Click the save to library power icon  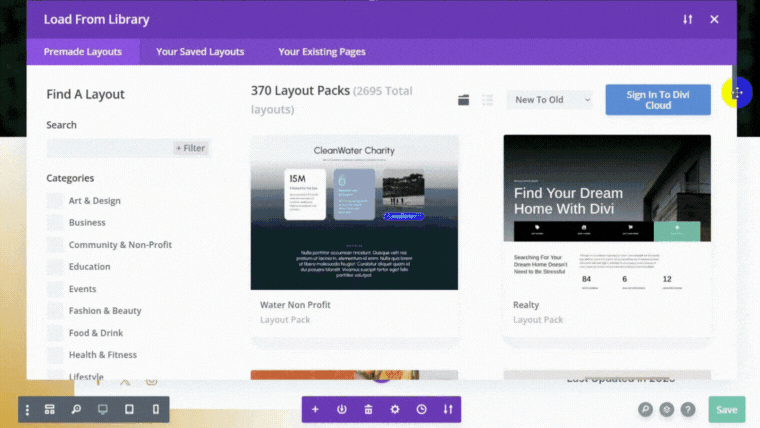(x=342, y=410)
